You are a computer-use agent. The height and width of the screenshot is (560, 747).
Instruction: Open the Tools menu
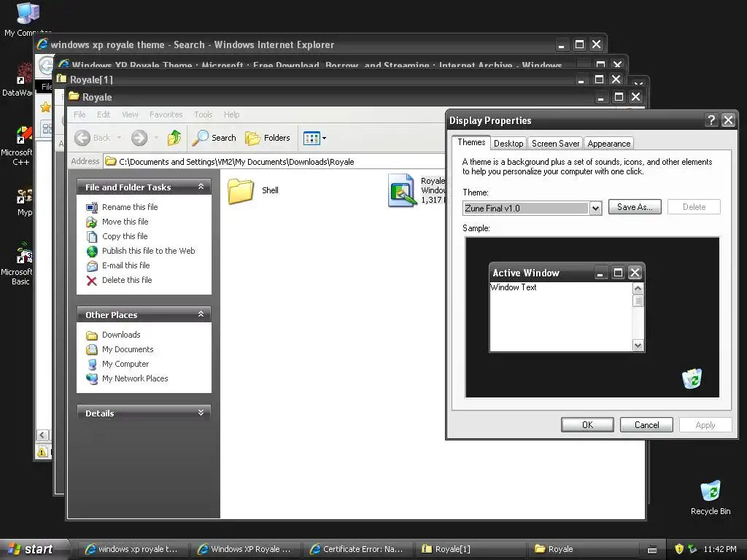[203, 114]
